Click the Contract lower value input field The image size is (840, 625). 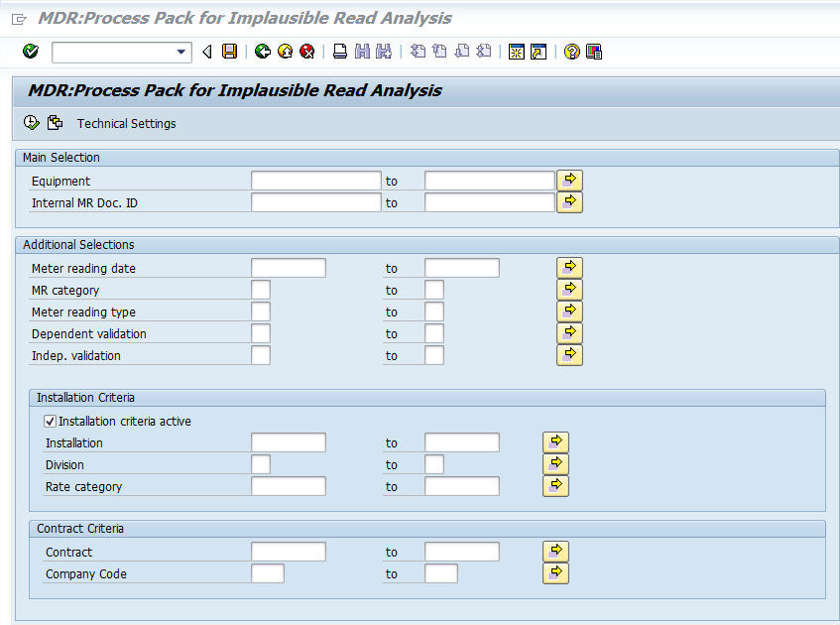289,552
